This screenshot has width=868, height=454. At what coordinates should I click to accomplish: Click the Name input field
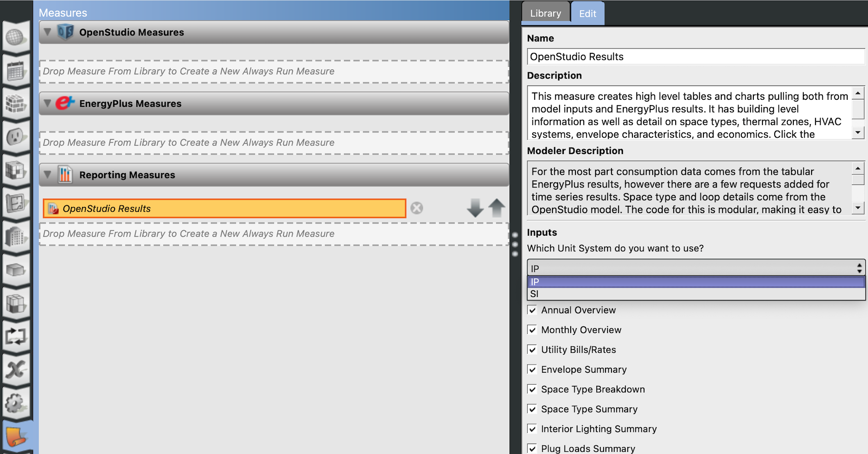[696, 56]
